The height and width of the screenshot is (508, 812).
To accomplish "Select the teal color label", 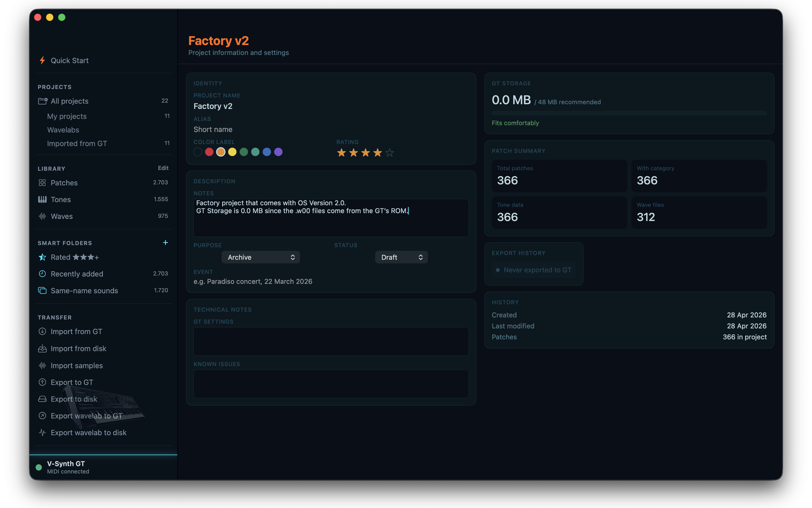I will pos(255,152).
